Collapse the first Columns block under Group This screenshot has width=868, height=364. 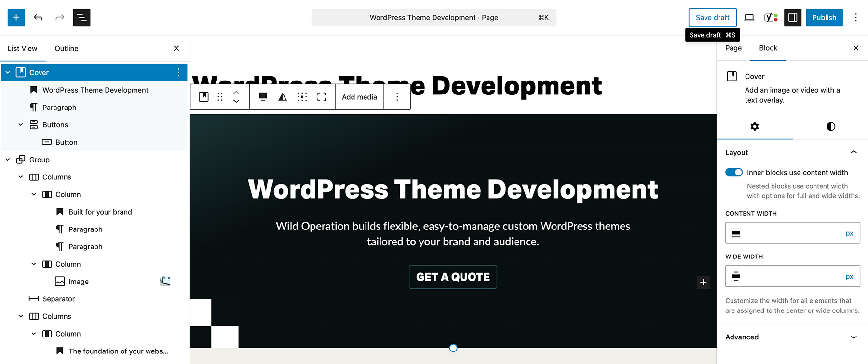(x=21, y=177)
